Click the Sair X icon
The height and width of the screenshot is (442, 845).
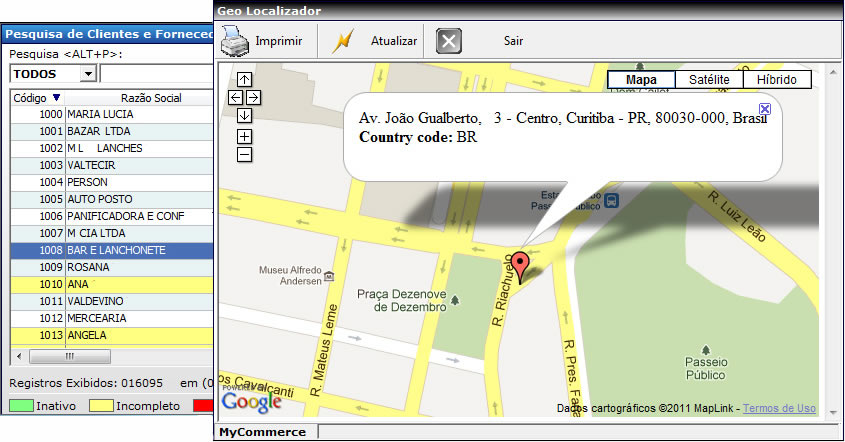[448, 41]
